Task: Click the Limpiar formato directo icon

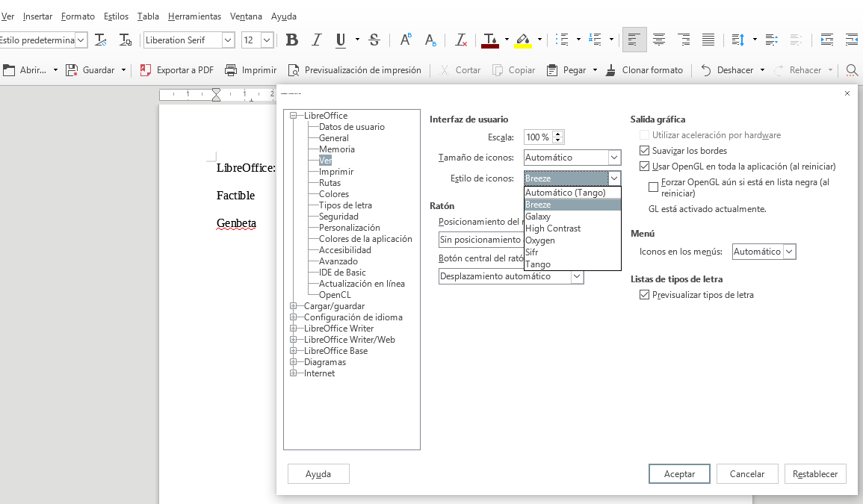Action: point(461,41)
